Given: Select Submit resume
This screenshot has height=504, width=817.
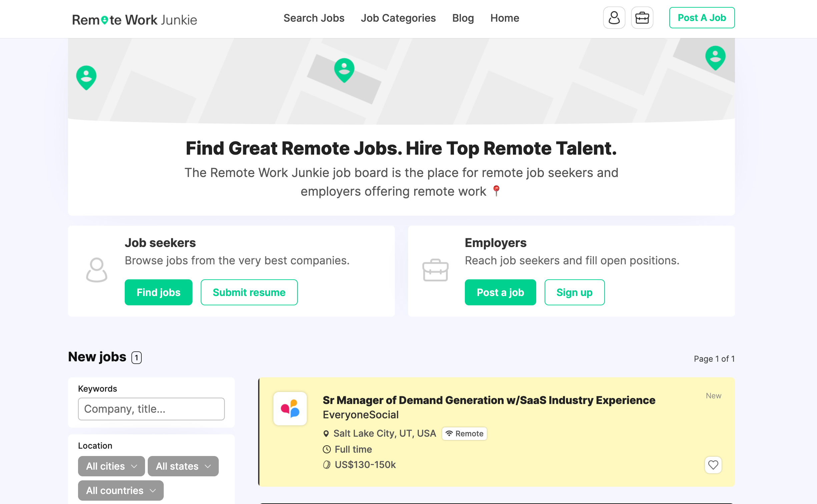Looking at the screenshot, I should 249,292.
